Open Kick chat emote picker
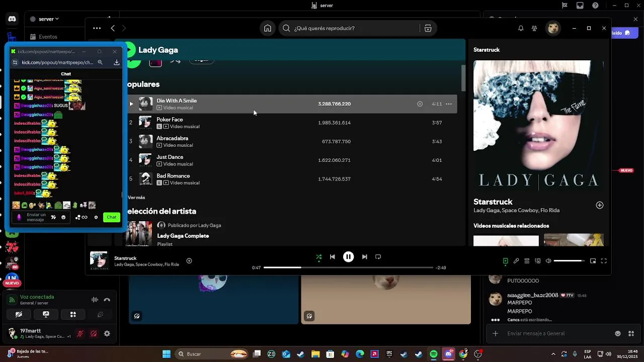This screenshot has width=644, height=362. (63, 217)
